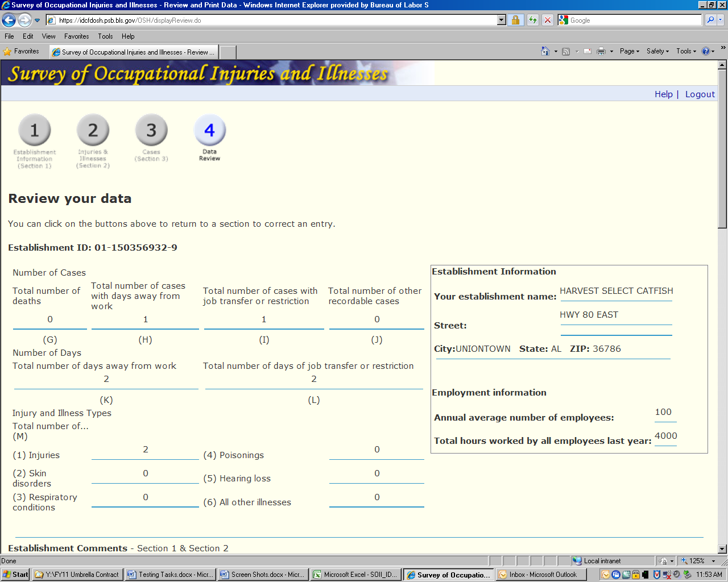Click the HARVEST SELECT CATFISH establishment name

[x=616, y=291]
